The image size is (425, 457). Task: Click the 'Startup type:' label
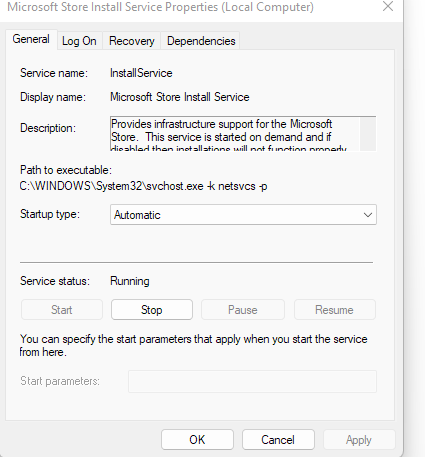(50, 214)
